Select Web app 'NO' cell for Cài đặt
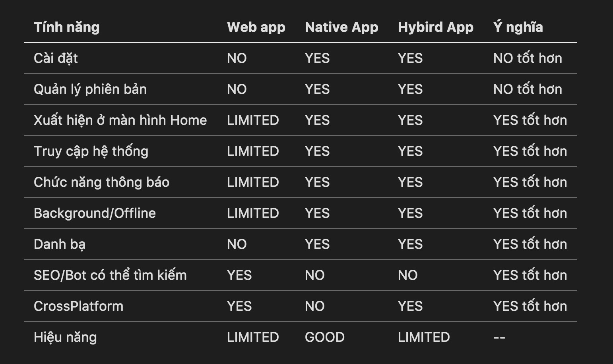This screenshot has width=613, height=364. (x=237, y=58)
